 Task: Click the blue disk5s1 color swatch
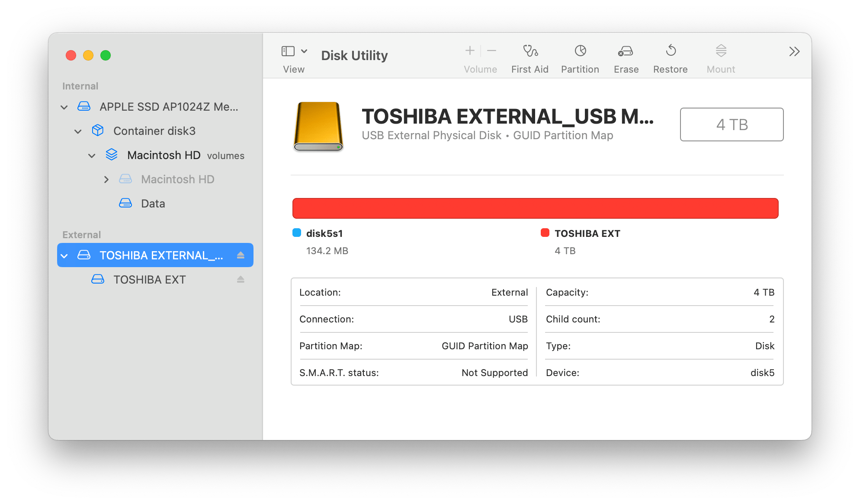tap(297, 233)
